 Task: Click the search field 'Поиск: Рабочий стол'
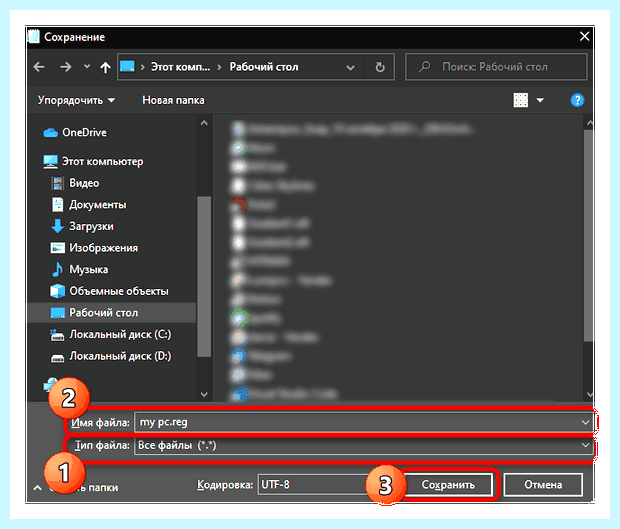click(496, 67)
